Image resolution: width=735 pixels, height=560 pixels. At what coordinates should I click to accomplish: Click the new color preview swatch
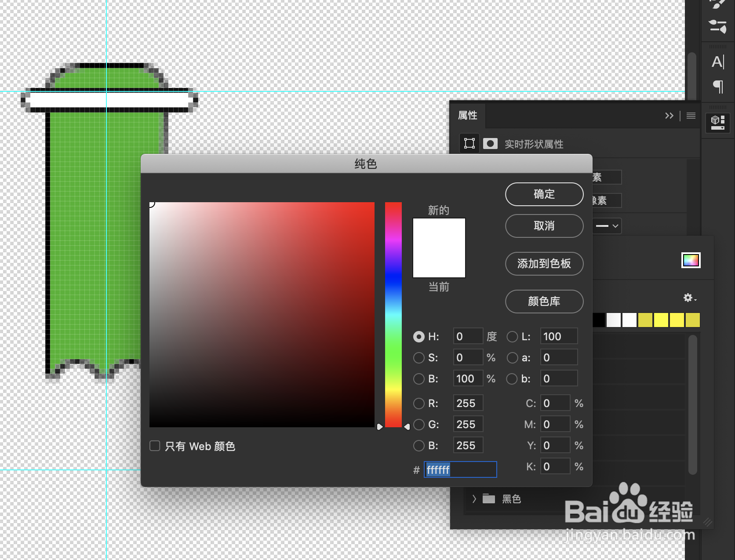(439, 233)
